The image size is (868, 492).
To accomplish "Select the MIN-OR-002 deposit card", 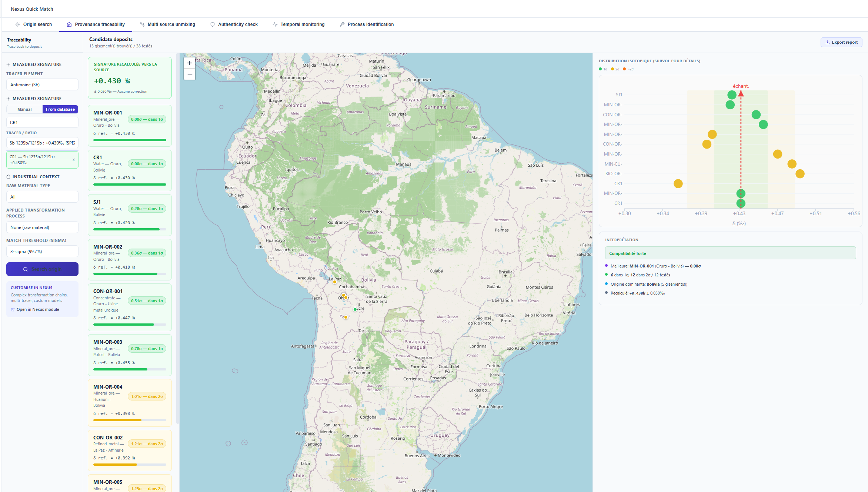I will (130, 260).
